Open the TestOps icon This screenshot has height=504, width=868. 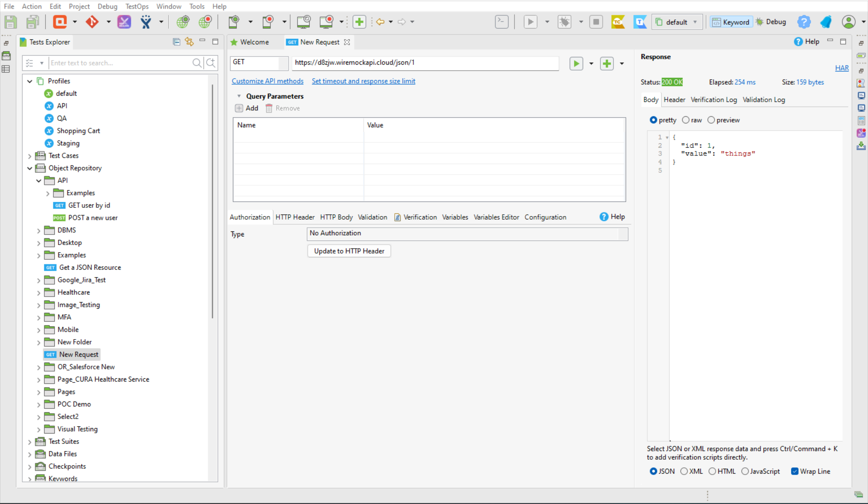[640, 22]
